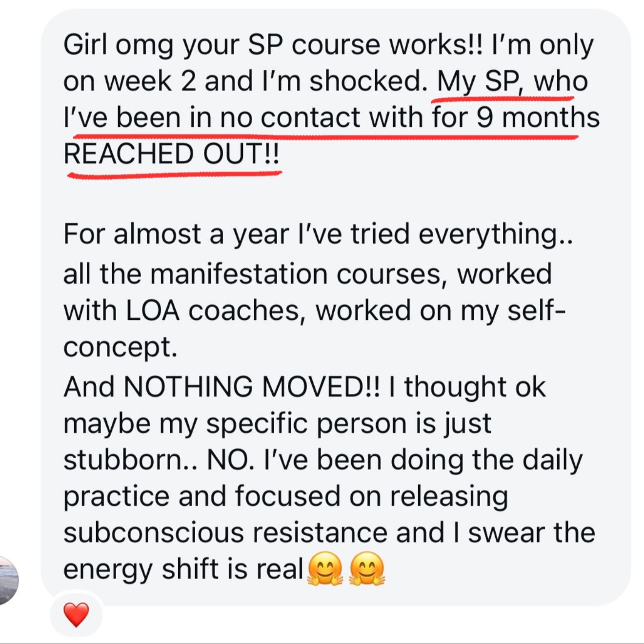This screenshot has height=644, width=644.
Task: Click the first hugging face emoji
Action: tap(325, 569)
